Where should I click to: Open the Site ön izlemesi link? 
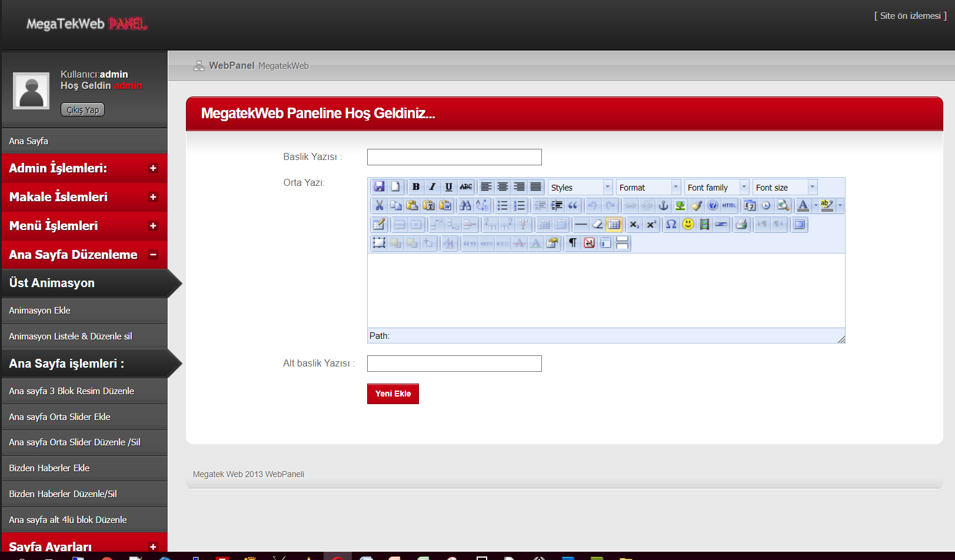coord(910,16)
